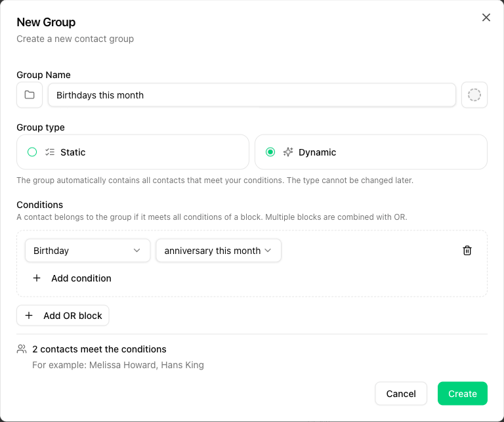Image resolution: width=504 pixels, height=422 pixels.
Task: Create the Birthdays this month group
Action: click(462, 393)
